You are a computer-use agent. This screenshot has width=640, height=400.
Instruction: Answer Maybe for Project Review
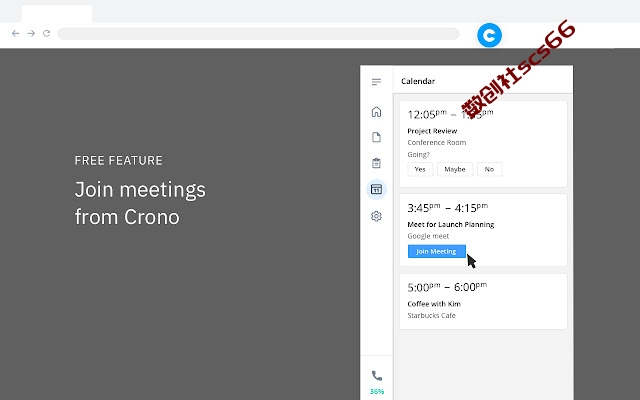click(455, 169)
